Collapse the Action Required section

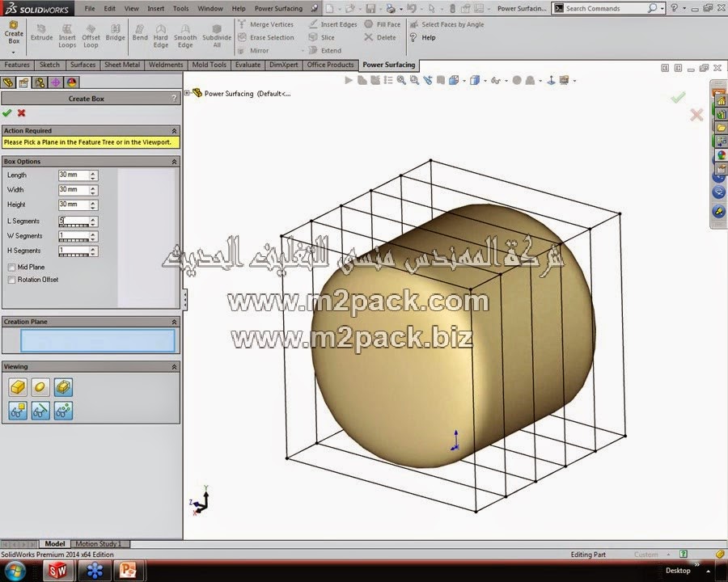[x=174, y=131]
